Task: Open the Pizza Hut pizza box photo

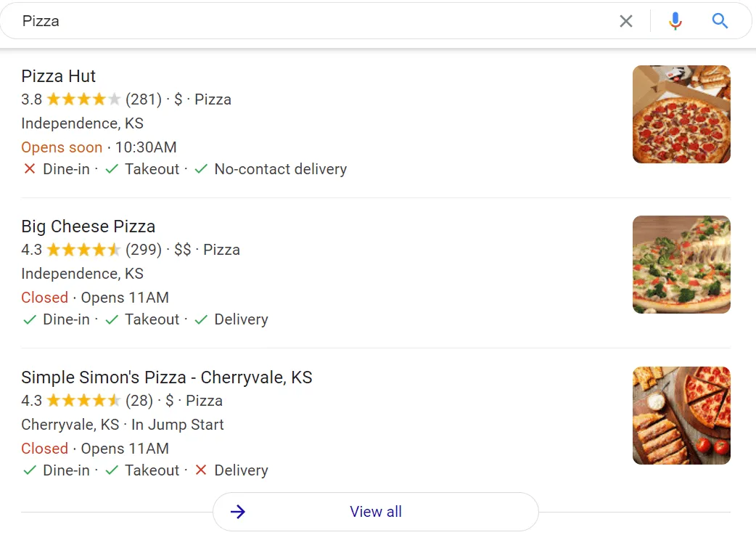Action: coord(681,115)
